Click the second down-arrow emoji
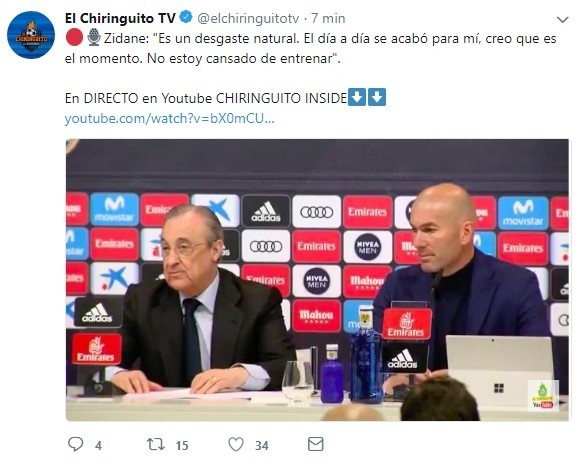This screenshot has width=582, height=461. [x=377, y=97]
